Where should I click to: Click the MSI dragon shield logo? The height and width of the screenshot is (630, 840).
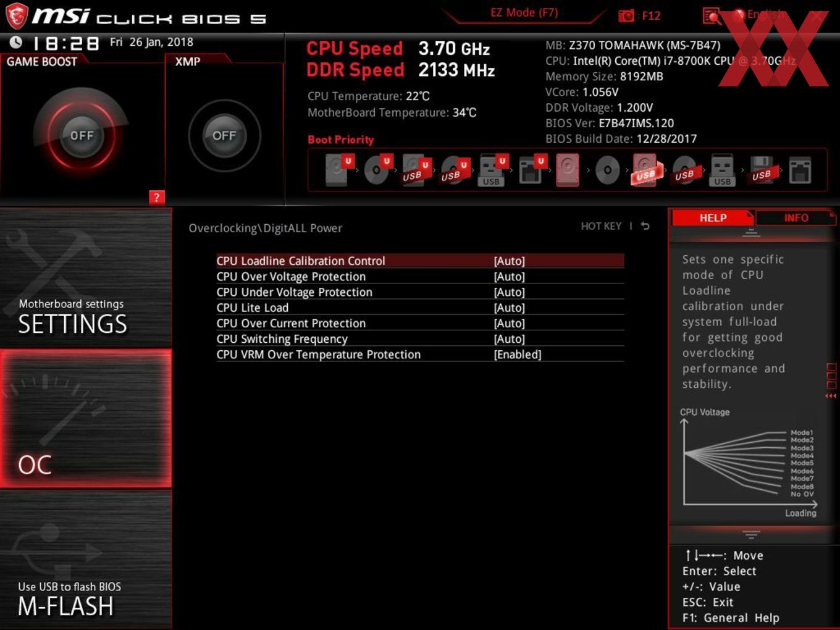click(x=16, y=16)
